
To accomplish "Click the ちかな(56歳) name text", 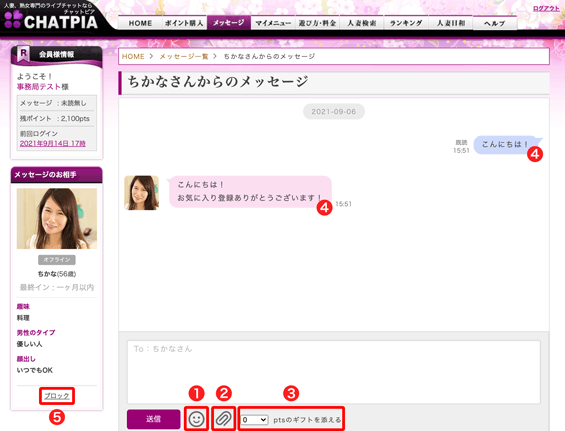I will pyautogui.click(x=57, y=274).
